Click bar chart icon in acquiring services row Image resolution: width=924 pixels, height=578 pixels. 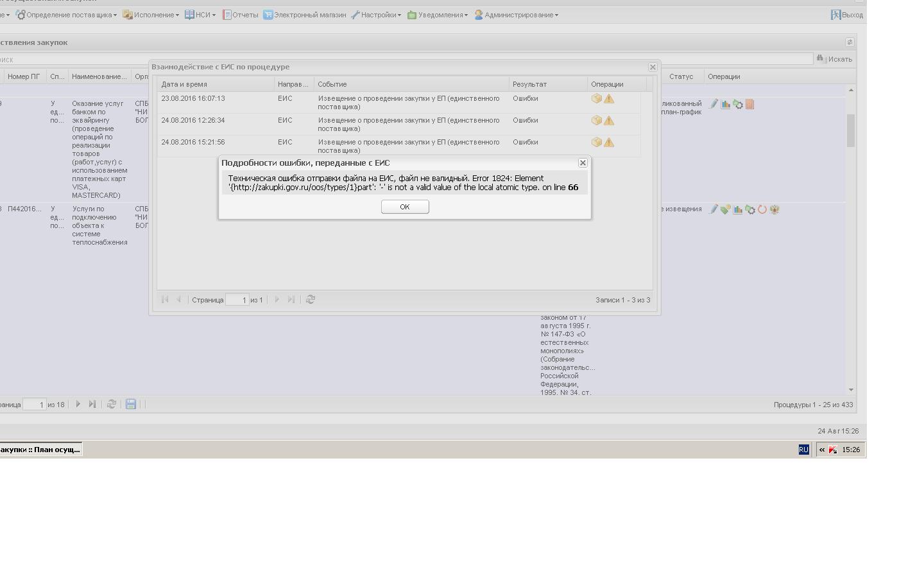[x=726, y=104]
